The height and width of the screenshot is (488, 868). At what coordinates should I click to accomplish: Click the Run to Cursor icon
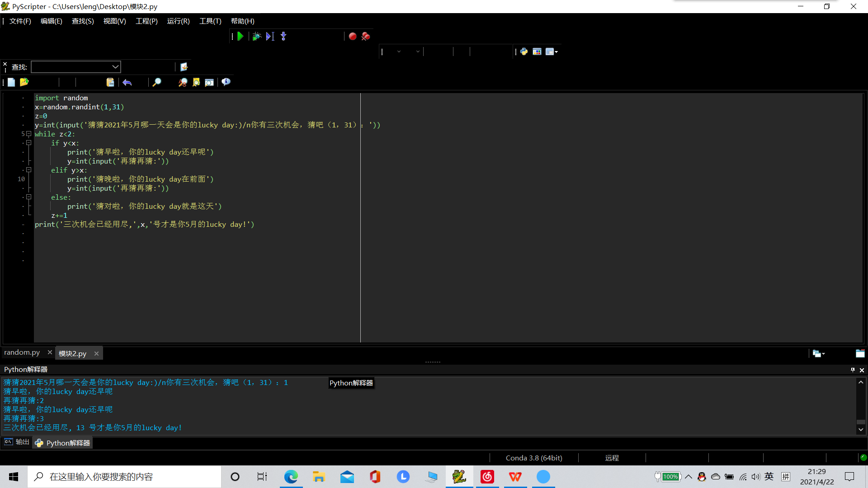click(270, 37)
